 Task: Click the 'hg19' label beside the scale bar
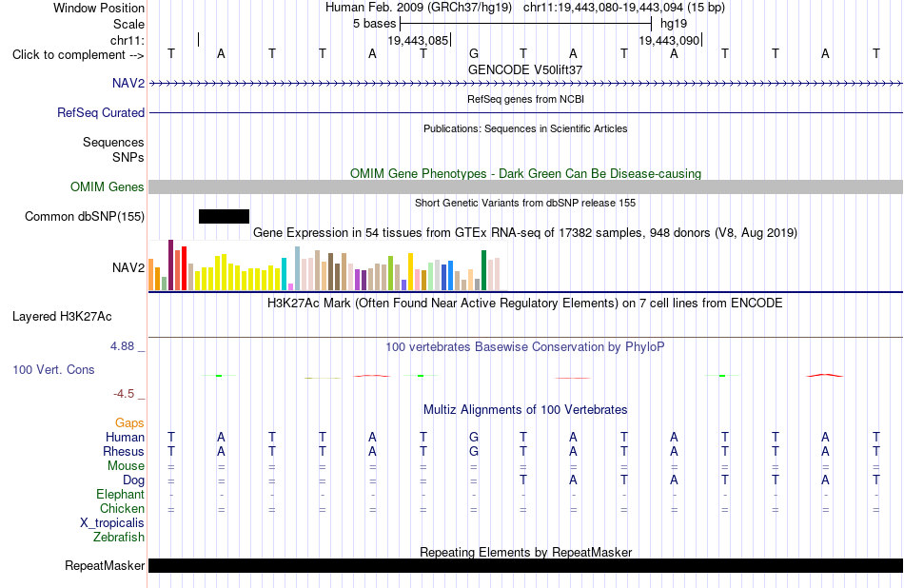(x=674, y=24)
